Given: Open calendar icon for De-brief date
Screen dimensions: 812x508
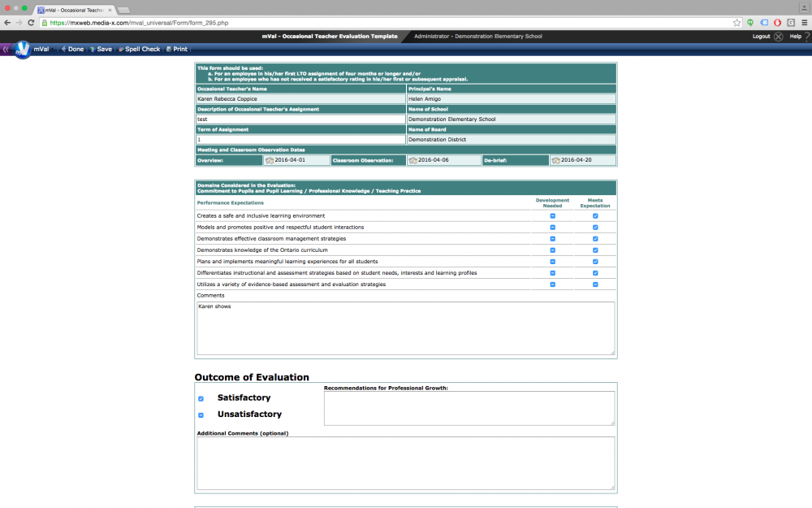Looking at the screenshot, I should [x=555, y=160].
